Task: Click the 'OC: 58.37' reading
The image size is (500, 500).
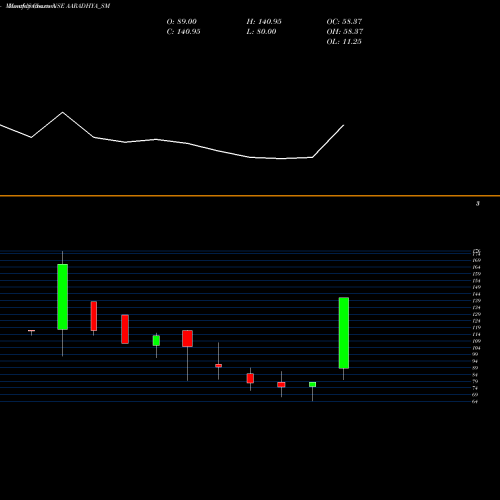Action: point(344,22)
